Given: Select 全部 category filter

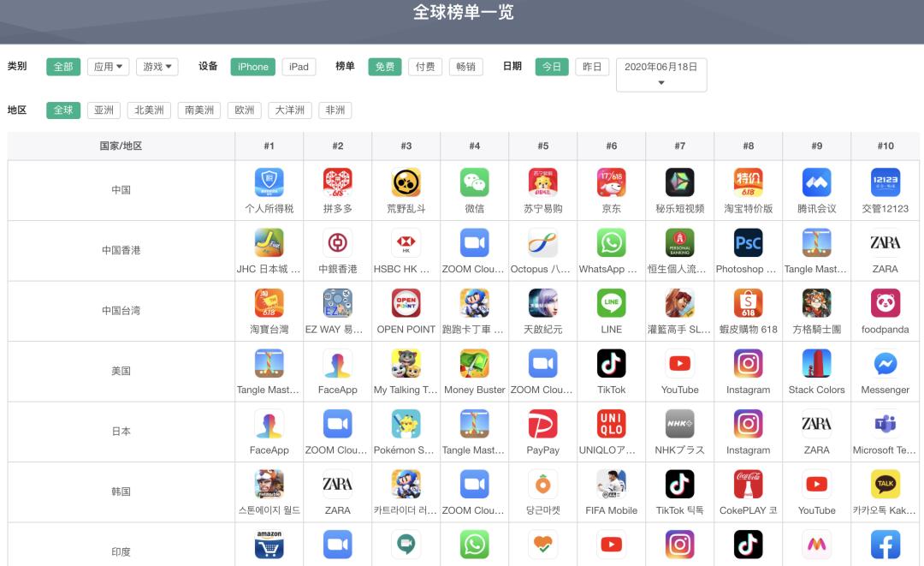Looking at the screenshot, I should [63, 67].
